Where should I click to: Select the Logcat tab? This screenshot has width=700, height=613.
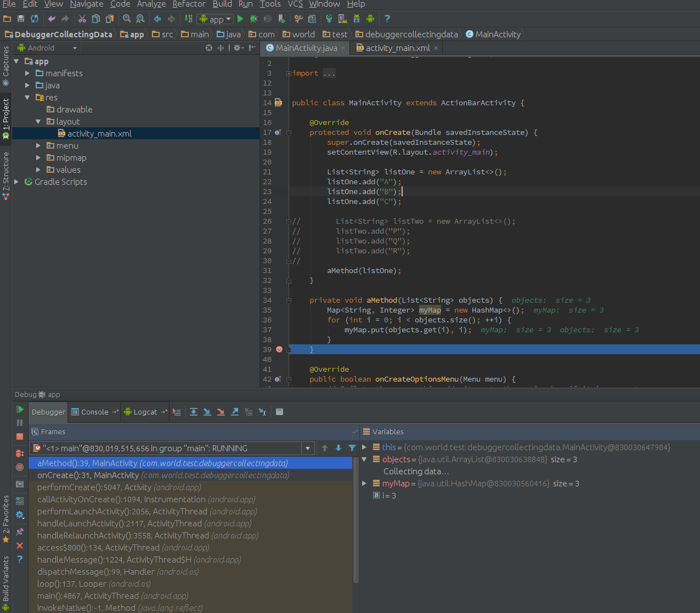(144, 412)
